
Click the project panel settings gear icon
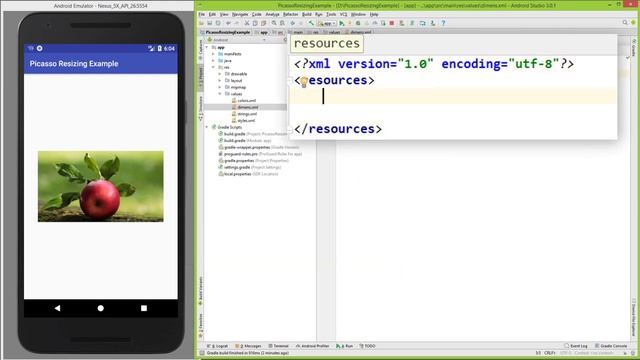(285, 40)
